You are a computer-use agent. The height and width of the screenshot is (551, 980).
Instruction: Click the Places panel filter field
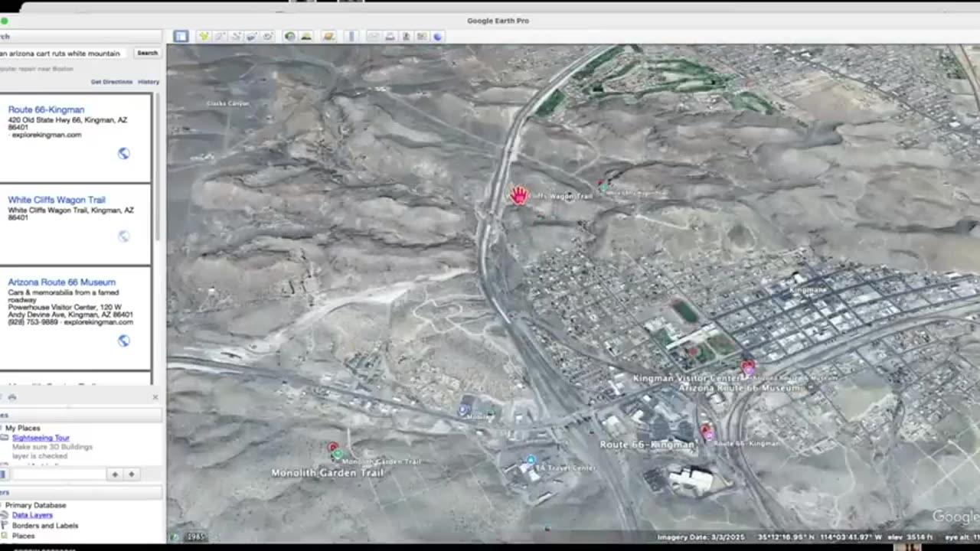tap(58, 474)
